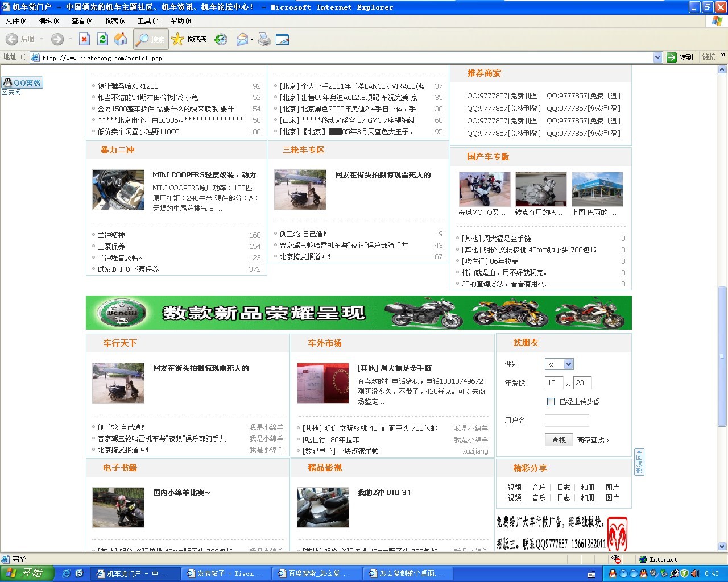
Task: Click the back-to-top (回顶部) side button
Action: pos(639,462)
